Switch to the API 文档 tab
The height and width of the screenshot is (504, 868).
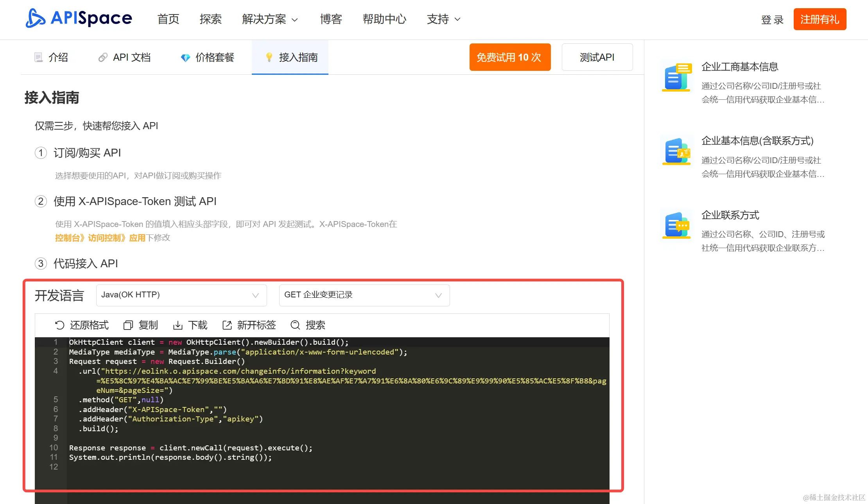(x=124, y=58)
